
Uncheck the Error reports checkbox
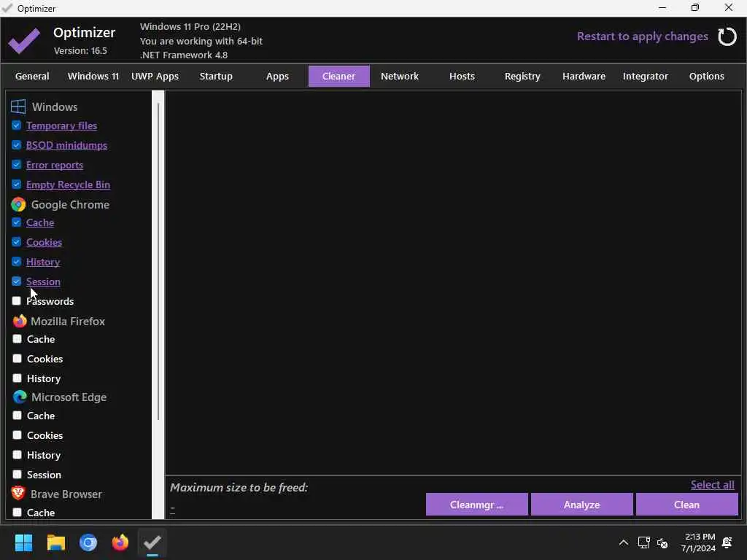click(16, 164)
